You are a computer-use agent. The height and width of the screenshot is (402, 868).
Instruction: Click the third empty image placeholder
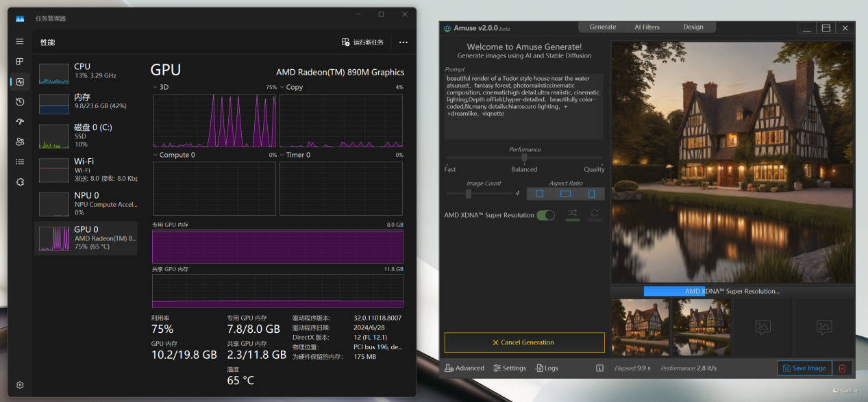point(762,327)
